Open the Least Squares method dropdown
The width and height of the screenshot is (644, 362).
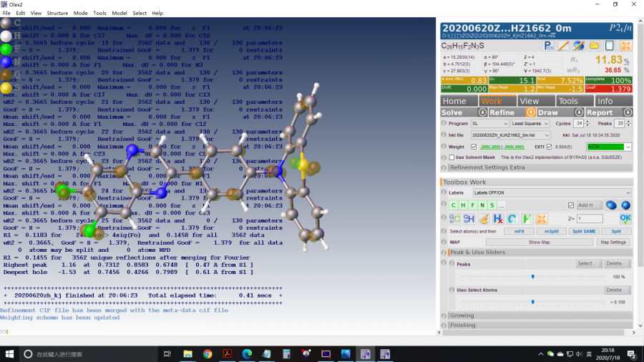pyautogui.click(x=532, y=124)
